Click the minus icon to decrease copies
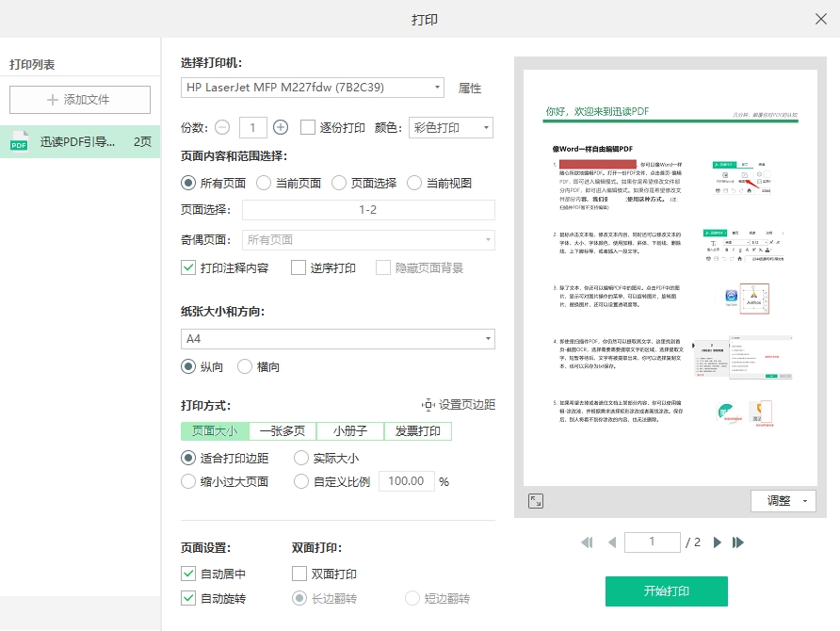The height and width of the screenshot is (631, 840). point(222,127)
